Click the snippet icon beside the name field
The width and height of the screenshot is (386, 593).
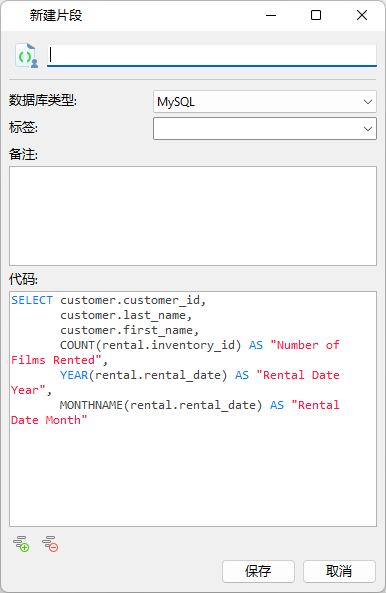[26, 56]
